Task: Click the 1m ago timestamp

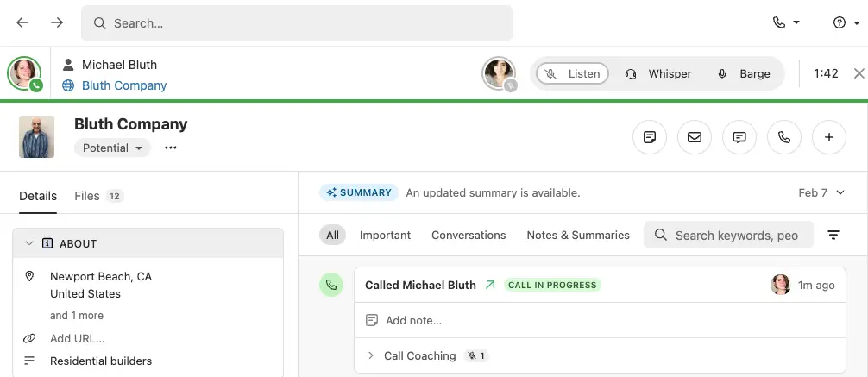Action: [x=816, y=285]
